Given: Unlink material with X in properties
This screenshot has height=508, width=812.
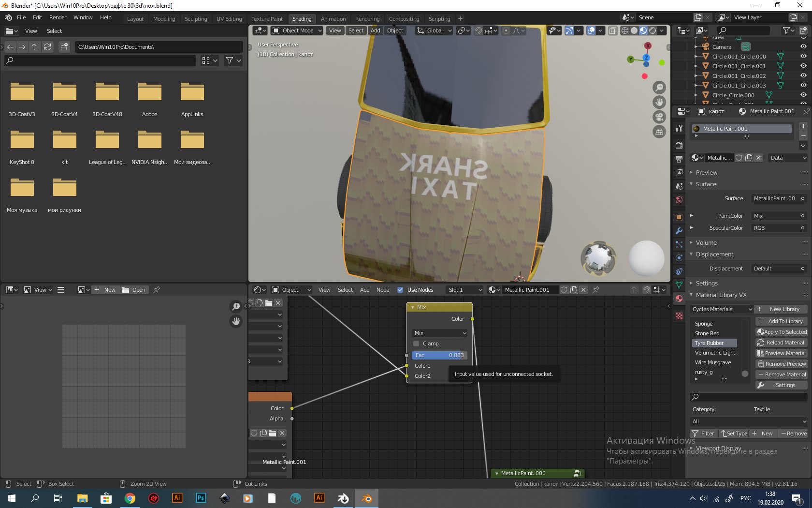Looking at the screenshot, I should 758,158.
